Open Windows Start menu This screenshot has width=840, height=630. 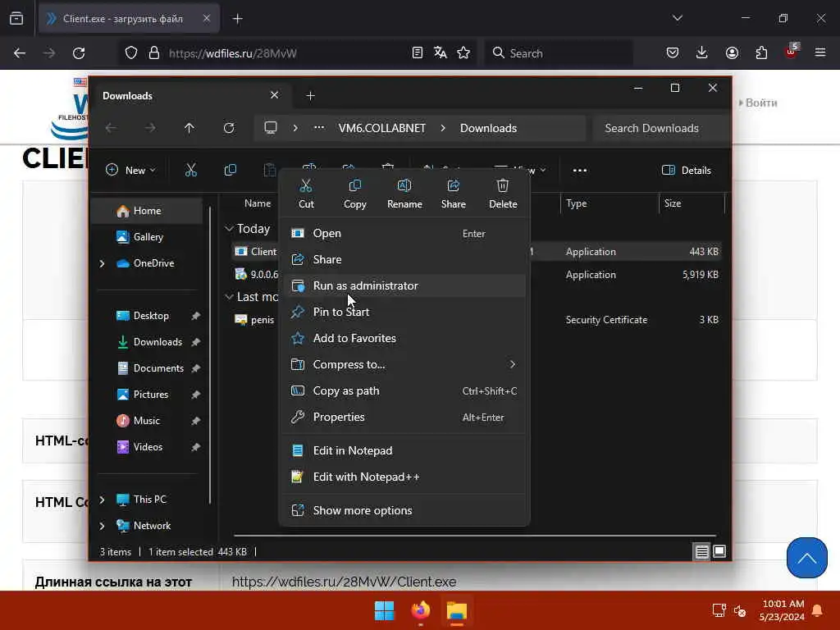click(x=384, y=610)
